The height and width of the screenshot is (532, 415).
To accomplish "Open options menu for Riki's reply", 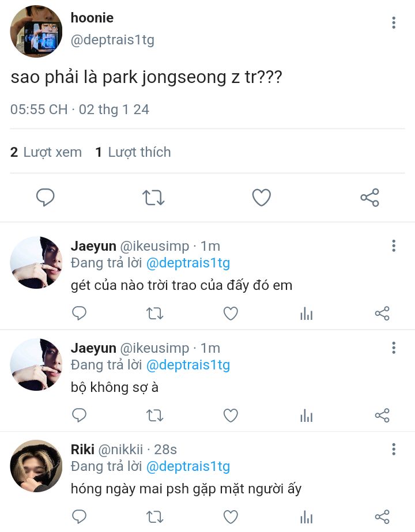I will [394, 450].
